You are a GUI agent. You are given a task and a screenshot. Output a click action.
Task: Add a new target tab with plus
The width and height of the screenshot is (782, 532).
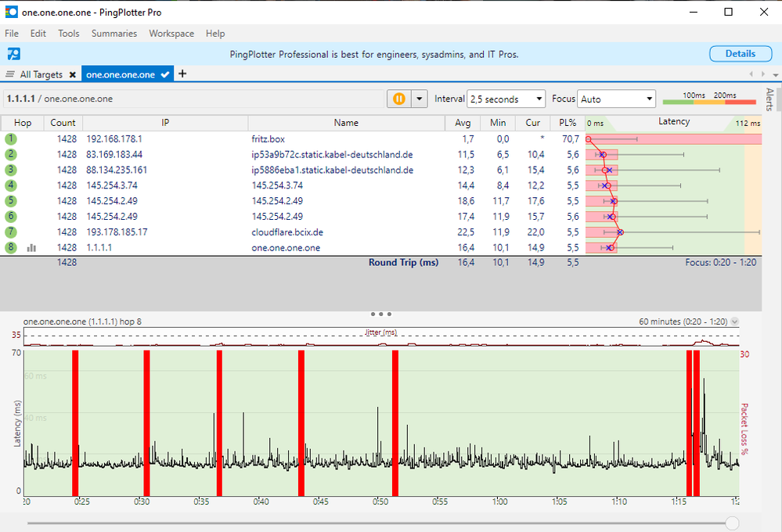coord(182,74)
